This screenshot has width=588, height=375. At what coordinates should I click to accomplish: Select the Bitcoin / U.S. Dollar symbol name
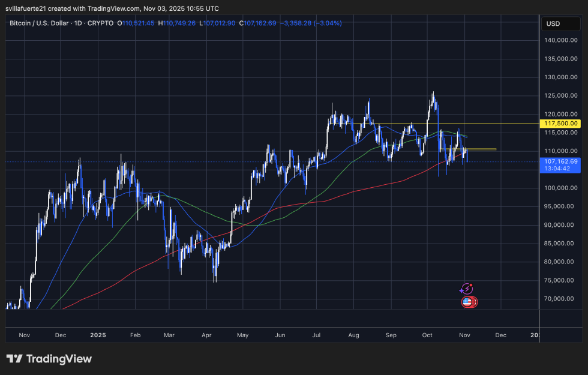39,23
